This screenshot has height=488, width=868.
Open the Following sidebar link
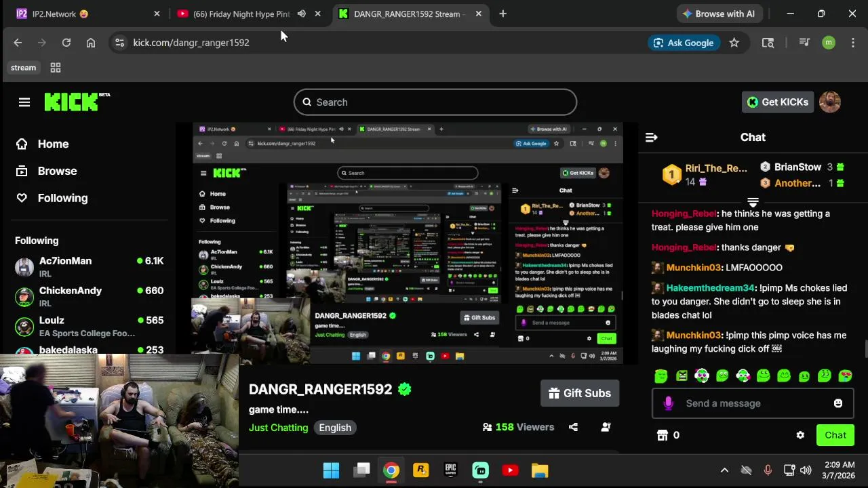pos(52,198)
